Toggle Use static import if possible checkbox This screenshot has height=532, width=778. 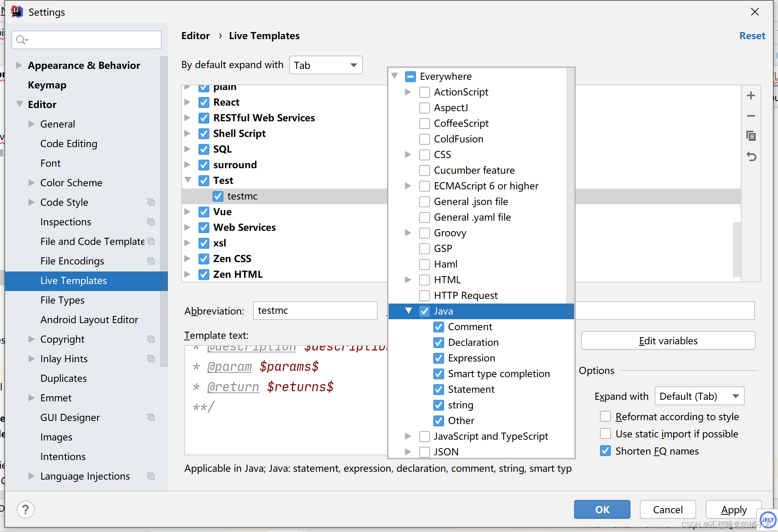(606, 434)
